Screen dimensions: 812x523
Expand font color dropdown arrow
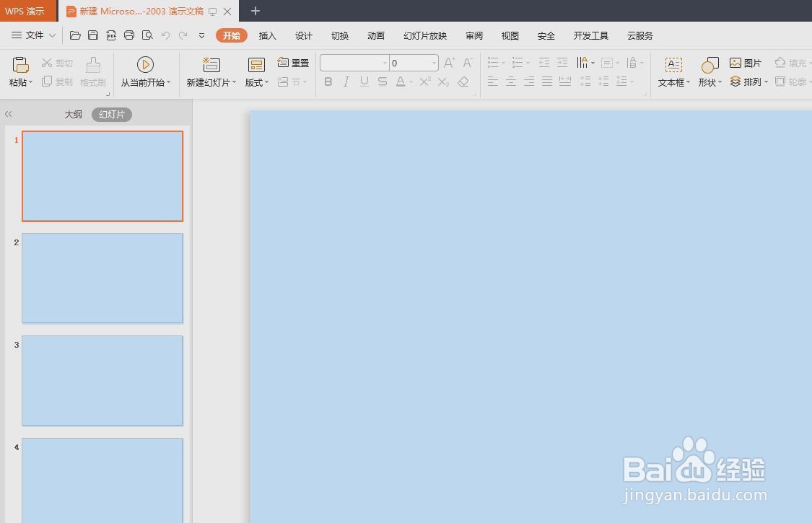411,82
